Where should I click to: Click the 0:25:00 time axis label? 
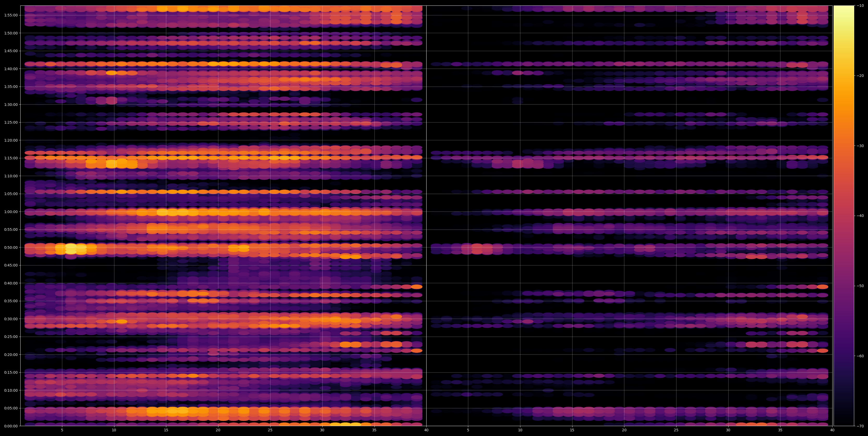pos(11,337)
